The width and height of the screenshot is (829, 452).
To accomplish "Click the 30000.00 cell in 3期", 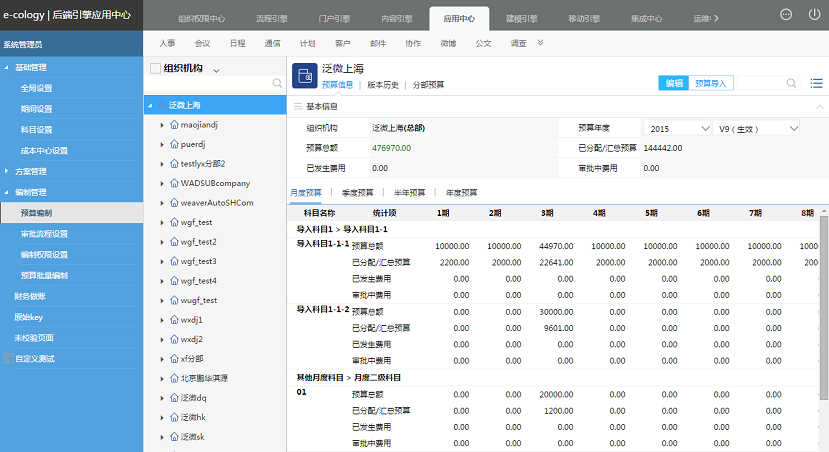I will 556,312.
